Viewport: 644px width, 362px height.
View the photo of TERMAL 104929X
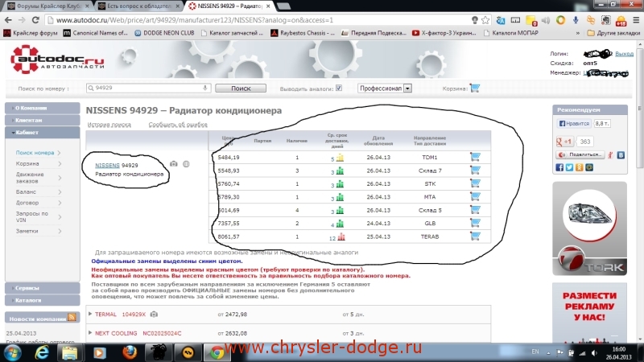(x=154, y=315)
